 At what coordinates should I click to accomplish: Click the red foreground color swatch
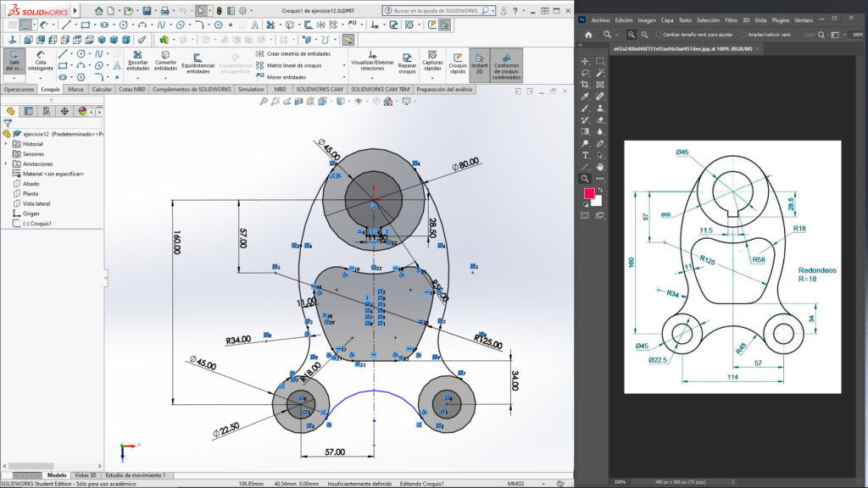click(x=588, y=193)
